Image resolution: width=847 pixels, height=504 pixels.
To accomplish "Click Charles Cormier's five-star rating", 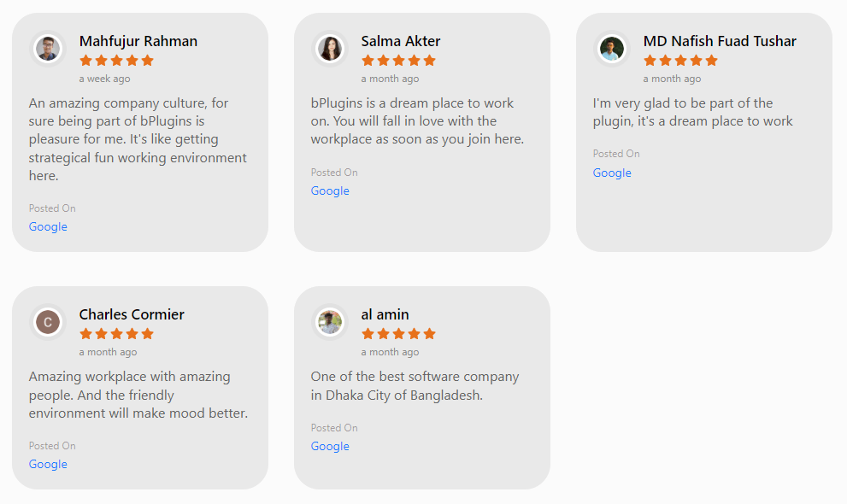I will (x=116, y=334).
